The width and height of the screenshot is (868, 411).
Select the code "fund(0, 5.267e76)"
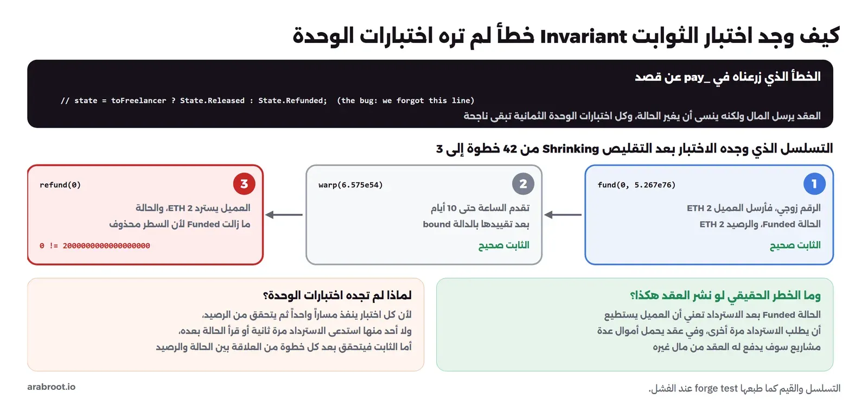[x=636, y=185]
